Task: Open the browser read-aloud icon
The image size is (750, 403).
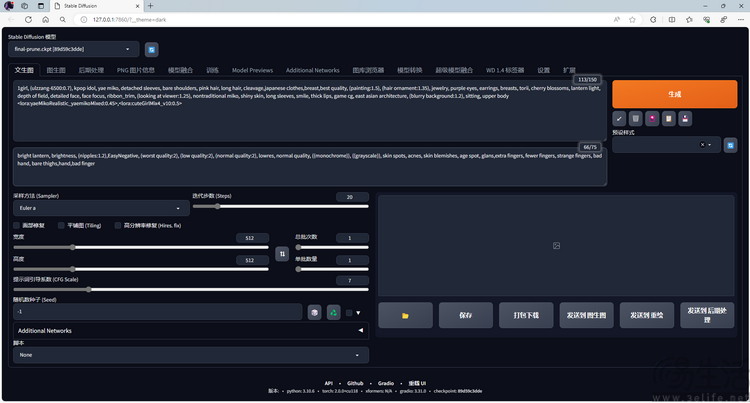Action: click(x=617, y=20)
